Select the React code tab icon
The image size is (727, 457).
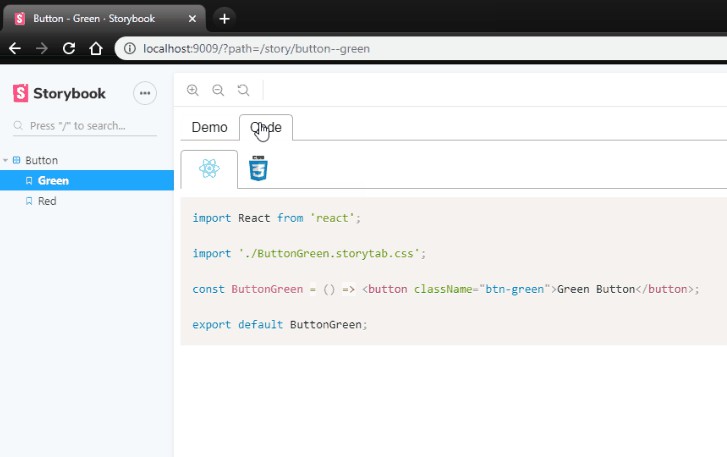pyautogui.click(x=209, y=169)
